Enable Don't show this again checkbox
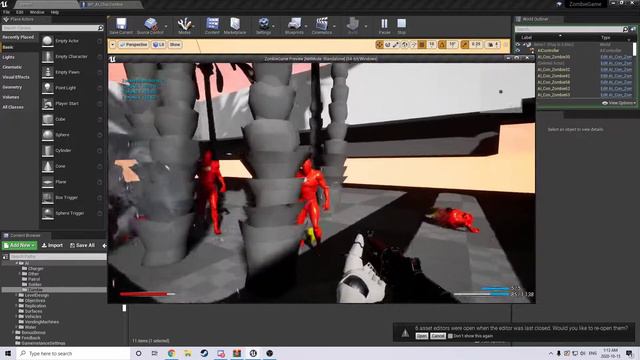The height and width of the screenshot is (360, 640). point(450,336)
